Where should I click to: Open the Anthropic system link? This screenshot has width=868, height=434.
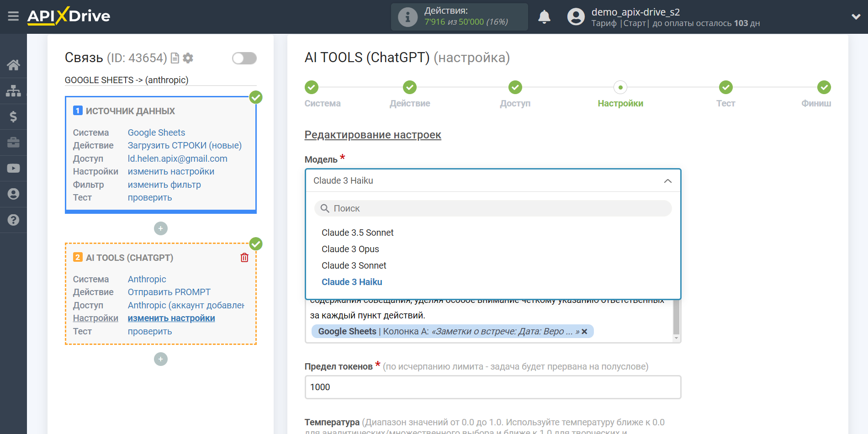coord(147,279)
